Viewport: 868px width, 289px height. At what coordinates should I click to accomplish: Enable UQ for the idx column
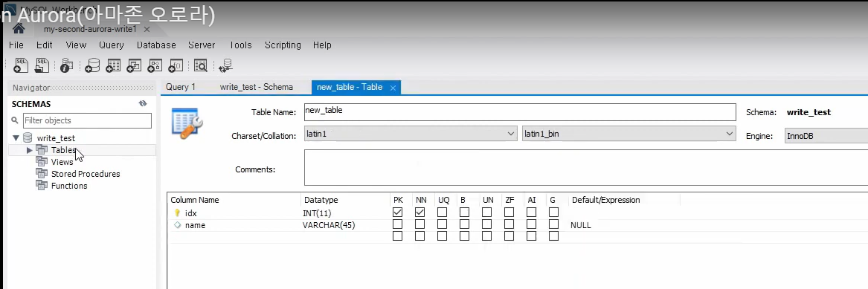[x=443, y=212]
